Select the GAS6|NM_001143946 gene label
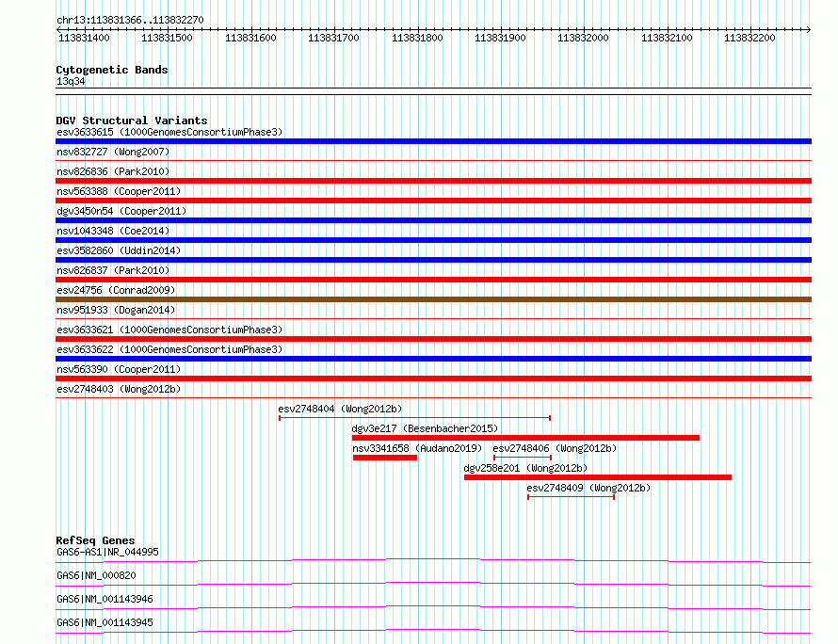This screenshot has height=644, width=838. [x=105, y=599]
